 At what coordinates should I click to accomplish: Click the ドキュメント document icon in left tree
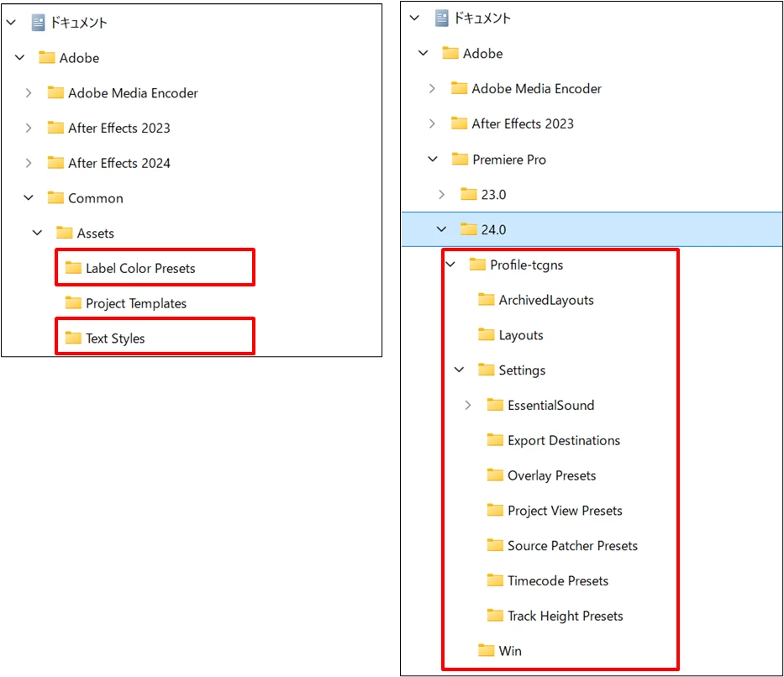(x=38, y=23)
